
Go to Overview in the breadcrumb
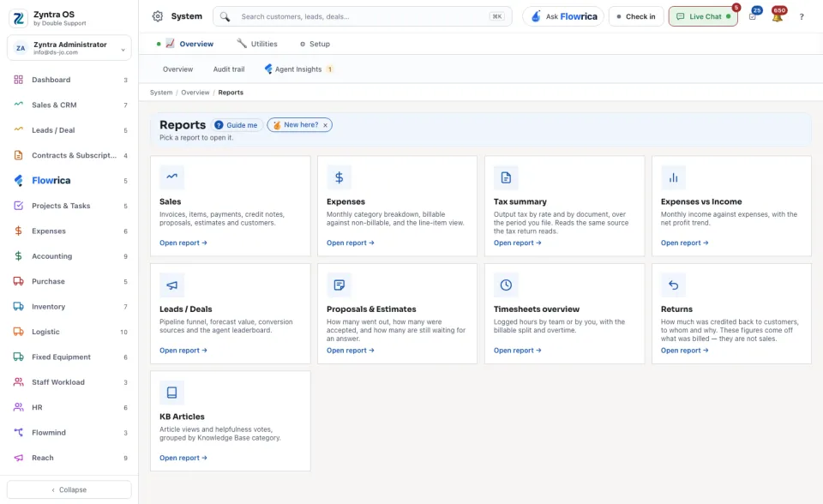[x=195, y=93]
